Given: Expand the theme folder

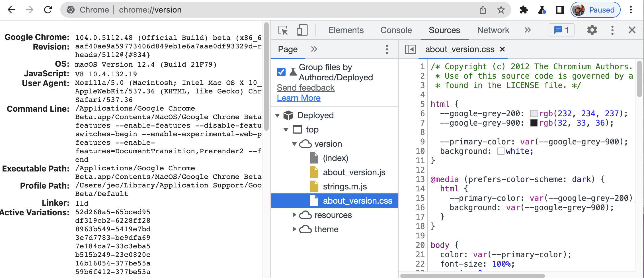Looking at the screenshot, I should [294, 229].
